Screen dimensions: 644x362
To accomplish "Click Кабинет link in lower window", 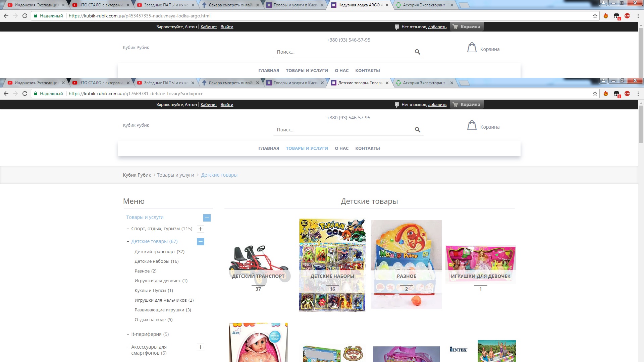I will 209,105.
